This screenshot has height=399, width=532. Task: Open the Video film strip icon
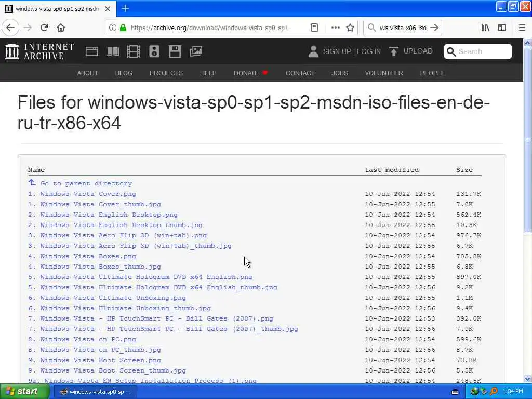click(x=134, y=51)
